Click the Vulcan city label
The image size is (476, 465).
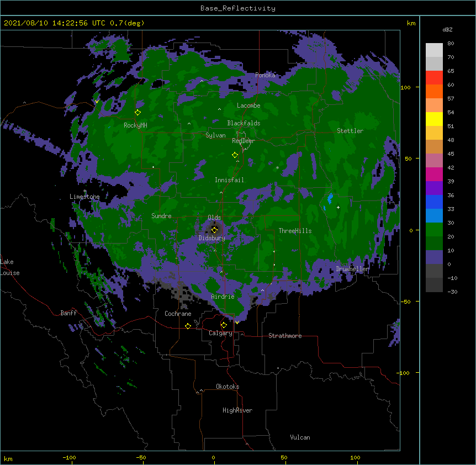point(300,437)
